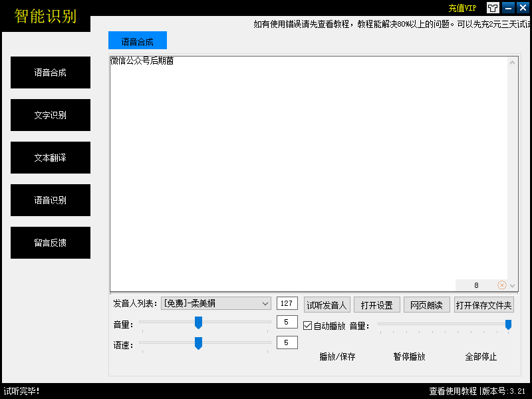Click the 语速 speed slider handle

[x=198, y=343]
